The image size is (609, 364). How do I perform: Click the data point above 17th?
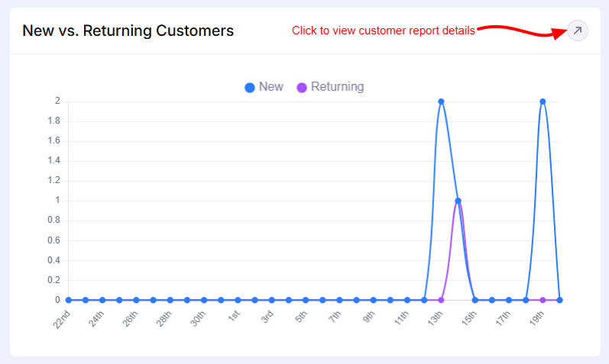tap(509, 300)
